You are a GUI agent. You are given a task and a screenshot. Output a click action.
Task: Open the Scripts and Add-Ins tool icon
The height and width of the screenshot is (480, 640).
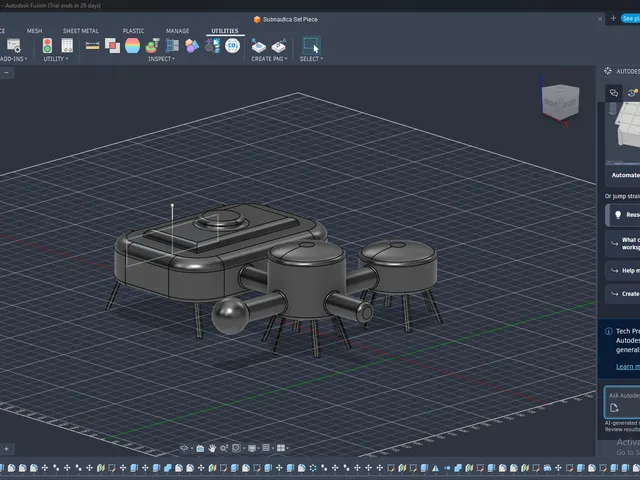[x=13, y=46]
